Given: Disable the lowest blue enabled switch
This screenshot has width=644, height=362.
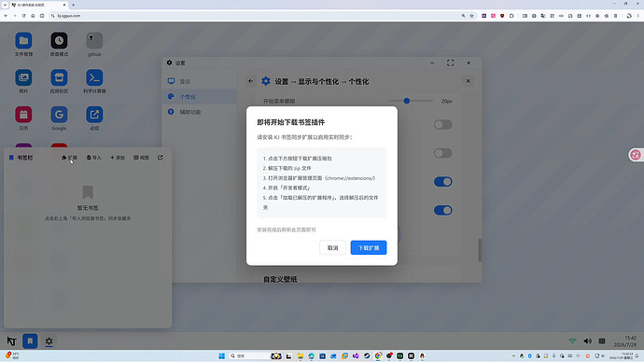Looking at the screenshot, I should pyautogui.click(x=442, y=210).
